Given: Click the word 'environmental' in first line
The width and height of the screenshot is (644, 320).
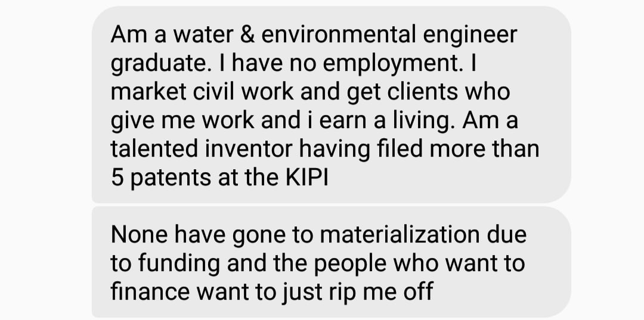Looking at the screenshot, I should tap(339, 35).
